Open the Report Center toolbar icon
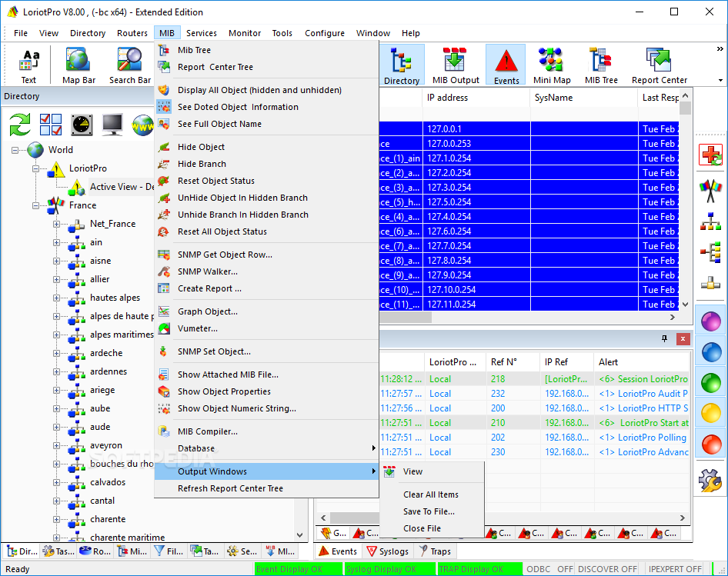The width and height of the screenshot is (728, 576). (660, 65)
